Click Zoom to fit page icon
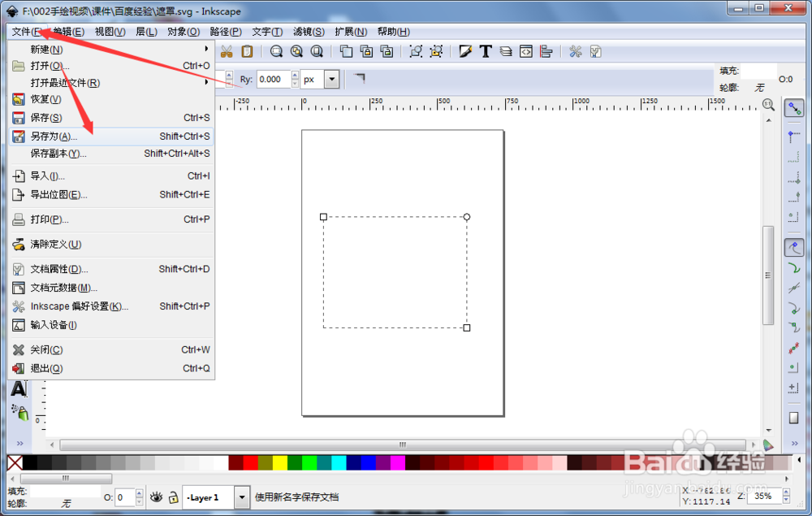The width and height of the screenshot is (812, 516). [x=317, y=51]
